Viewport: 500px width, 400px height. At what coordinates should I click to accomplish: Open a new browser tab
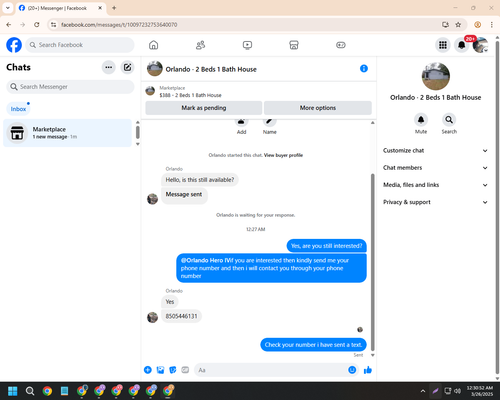point(114,8)
